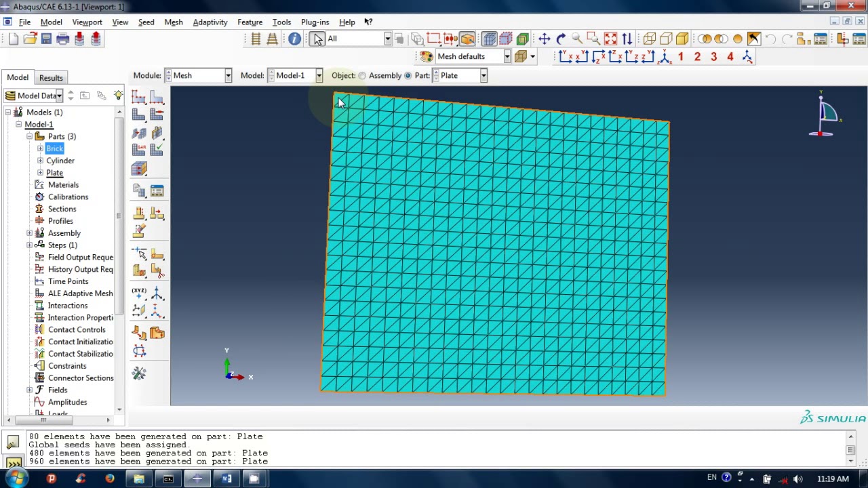Expand the Assembly tree node
Screen dimensions: 868x488
pyautogui.click(x=29, y=233)
